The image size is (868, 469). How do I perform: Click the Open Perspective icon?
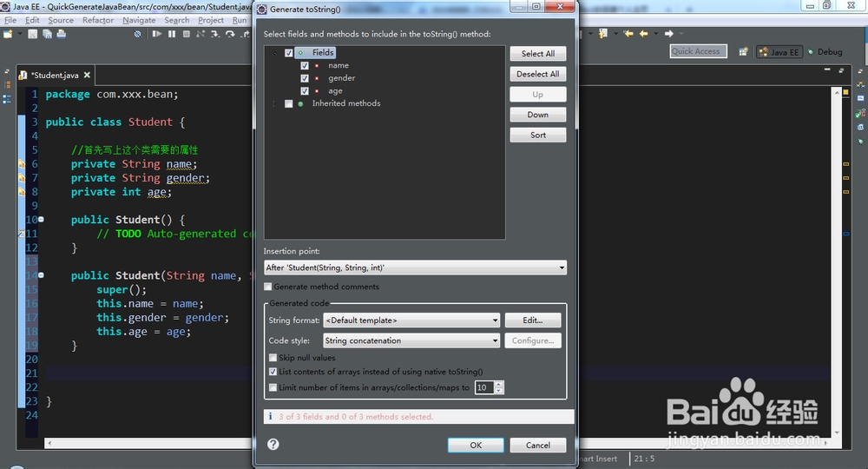744,51
